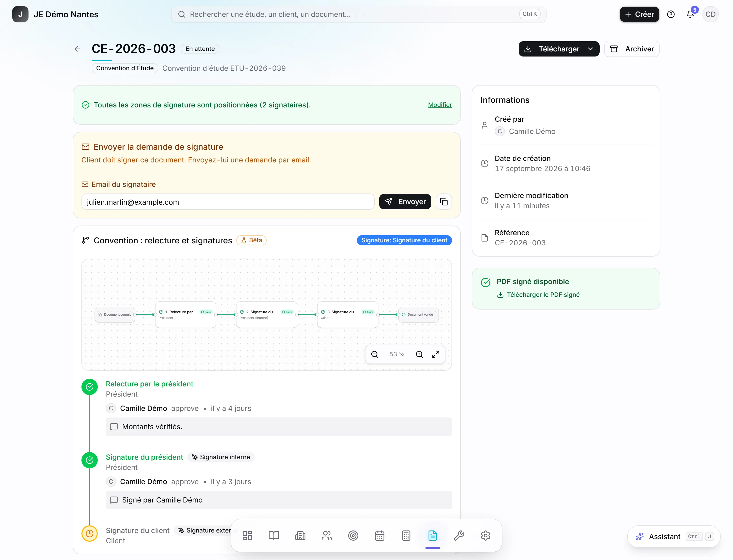The height and width of the screenshot is (560, 733).
Task: Click the Béta badge
Action: click(251, 240)
